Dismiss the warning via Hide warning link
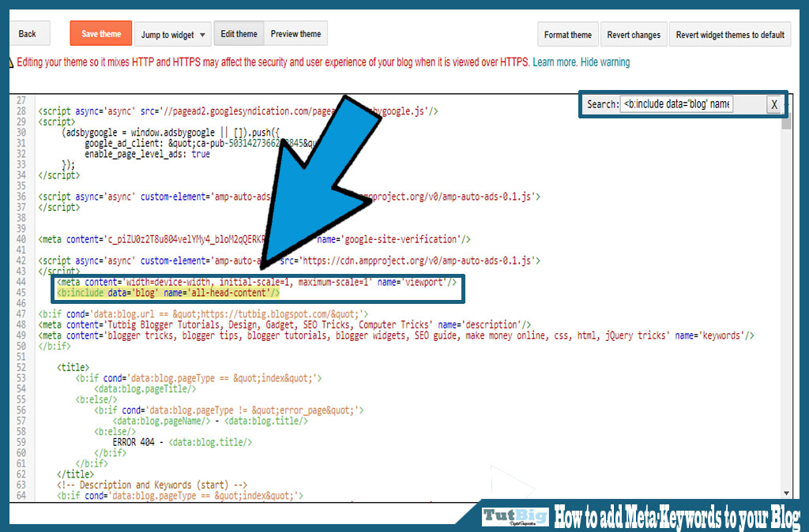 (x=605, y=62)
